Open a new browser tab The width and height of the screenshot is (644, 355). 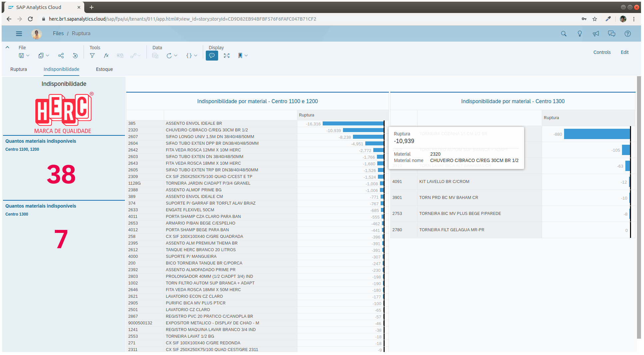tap(92, 7)
